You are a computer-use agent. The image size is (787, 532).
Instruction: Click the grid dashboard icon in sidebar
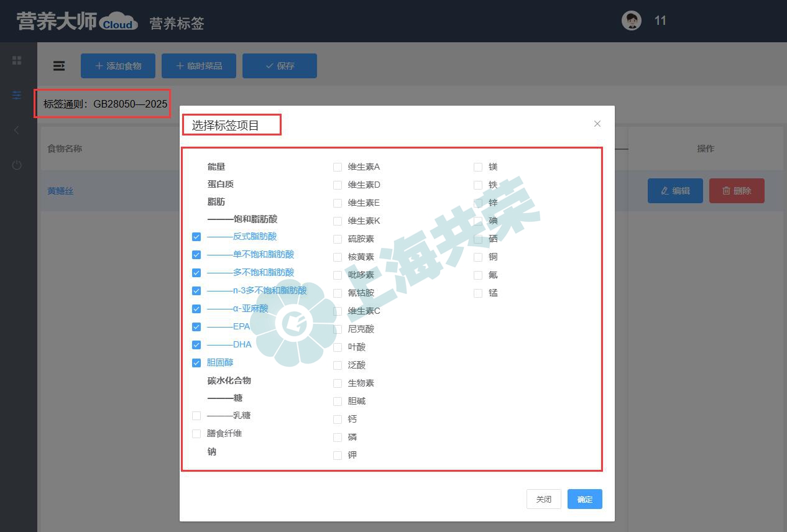point(17,60)
